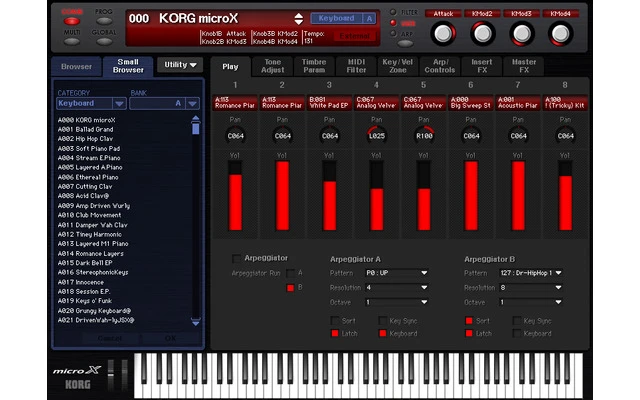Open the Utility dropdown menu

coord(180,65)
